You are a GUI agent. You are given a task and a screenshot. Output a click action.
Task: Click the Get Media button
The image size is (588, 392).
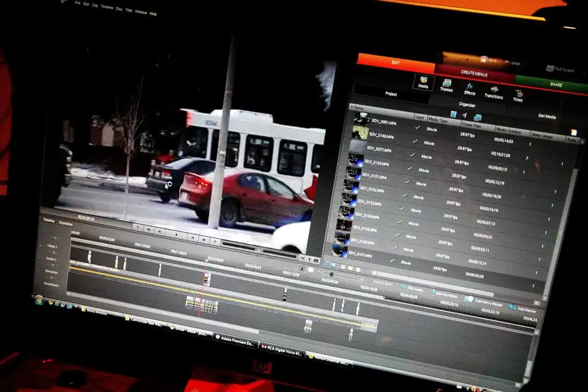point(547,116)
